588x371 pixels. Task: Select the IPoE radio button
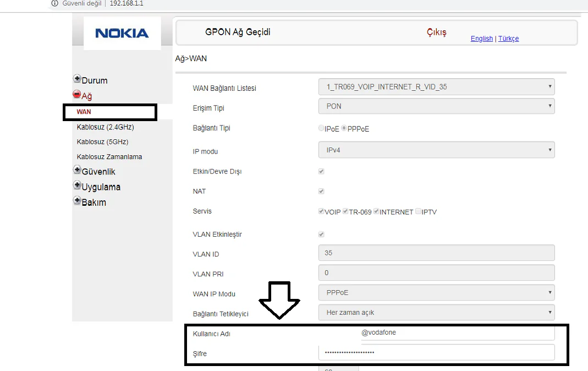(x=321, y=128)
